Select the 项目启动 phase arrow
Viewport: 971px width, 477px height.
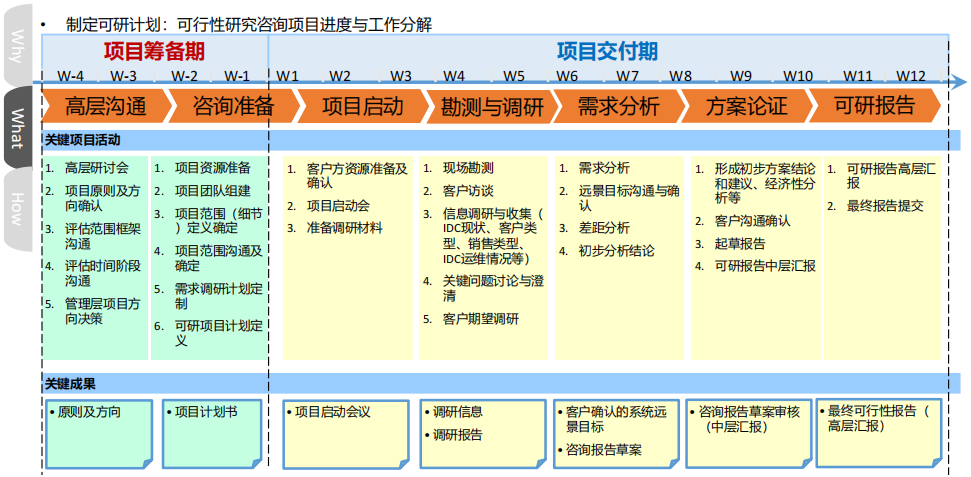point(362,106)
